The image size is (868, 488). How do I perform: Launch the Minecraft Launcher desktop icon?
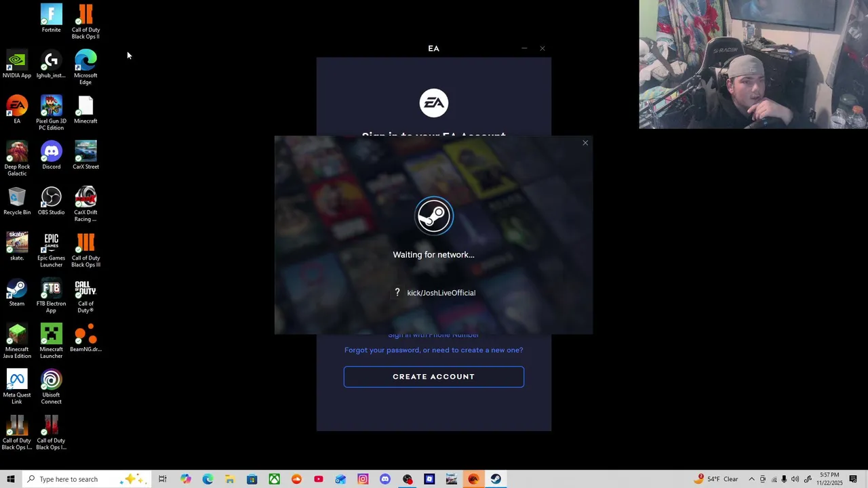(x=51, y=341)
